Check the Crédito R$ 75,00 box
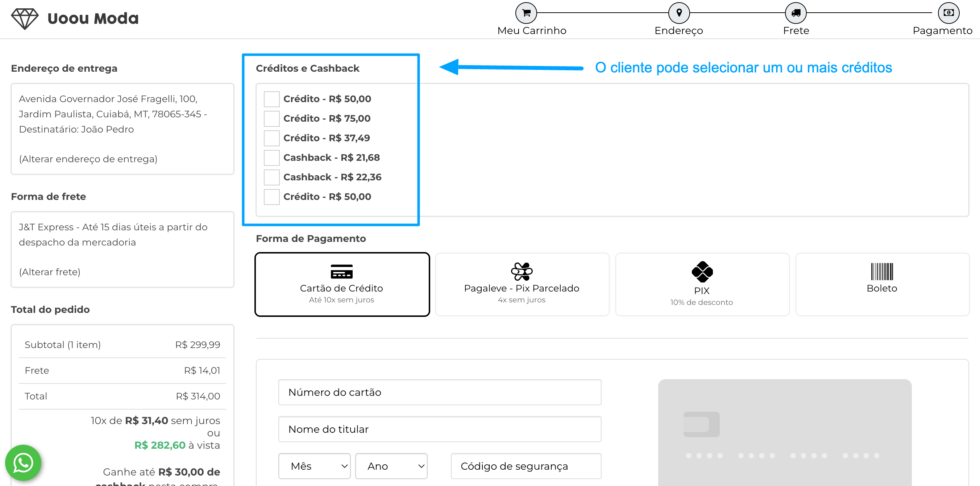 [x=271, y=119]
